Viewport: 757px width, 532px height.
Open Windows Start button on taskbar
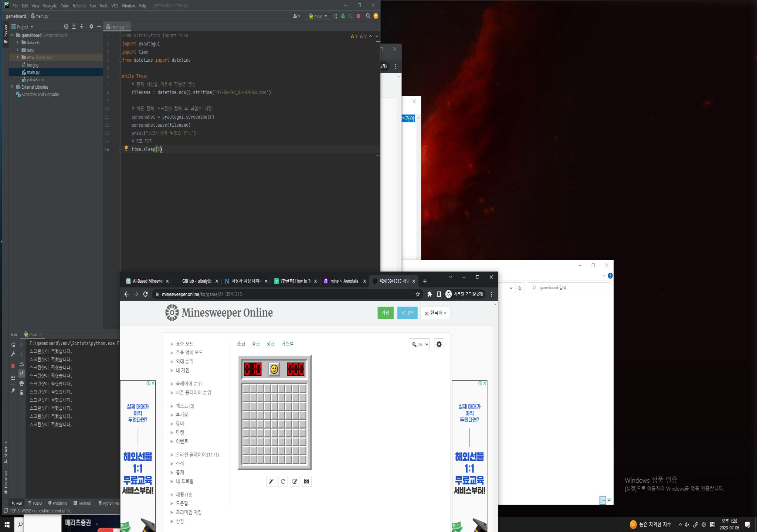click(7, 525)
